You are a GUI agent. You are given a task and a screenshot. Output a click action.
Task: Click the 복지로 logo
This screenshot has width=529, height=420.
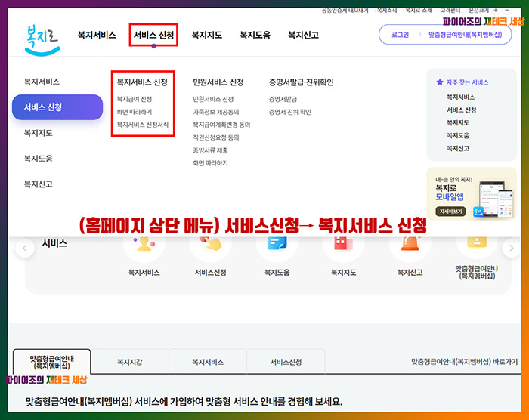[x=42, y=40]
